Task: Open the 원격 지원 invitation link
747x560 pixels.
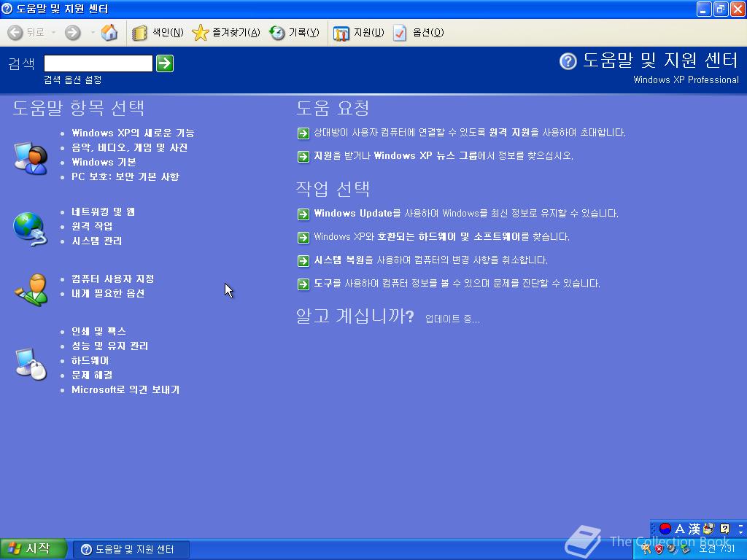Action: pos(470,133)
